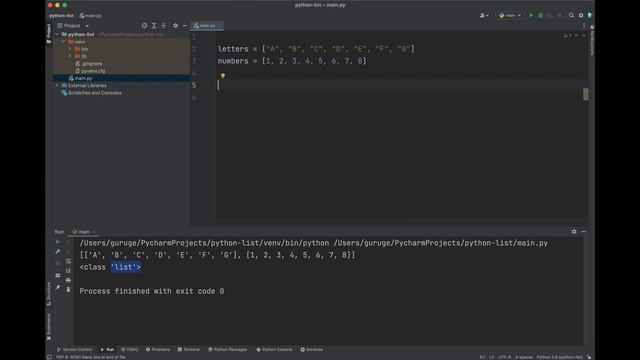
Task: Open Python Packages tool window
Action: (228, 350)
